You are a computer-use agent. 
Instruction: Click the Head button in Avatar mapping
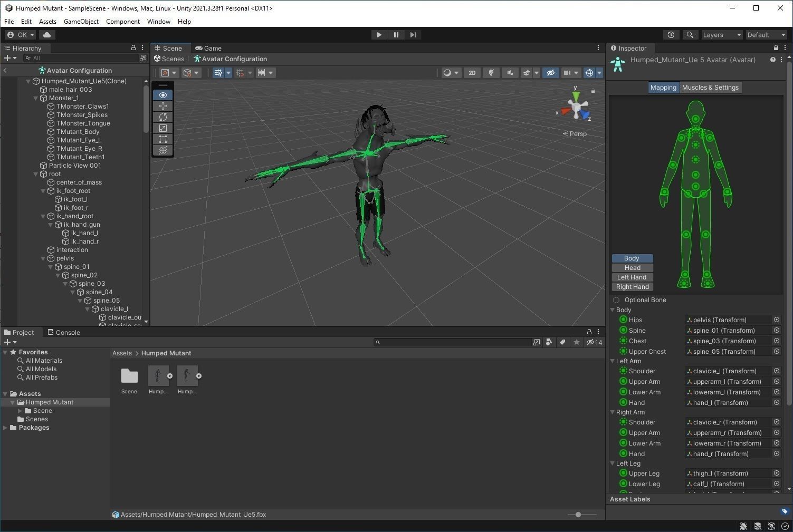pos(632,268)
